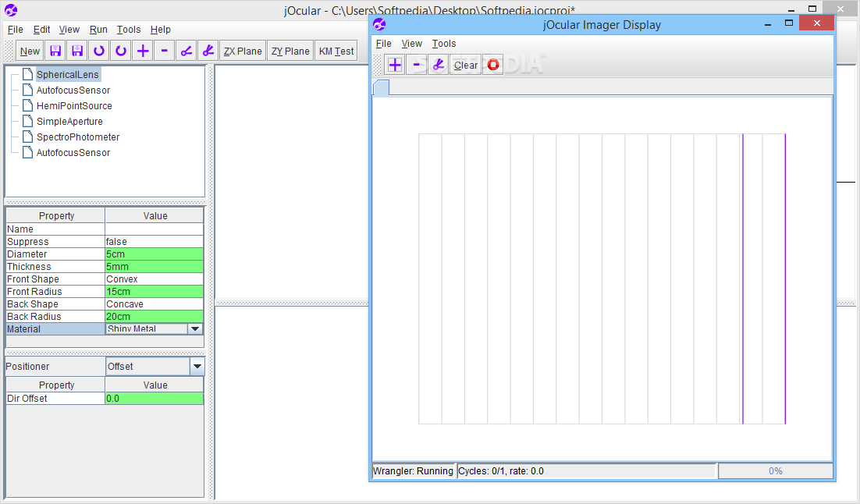860x504 pixels.
Task: Open the File menu in jOcular main window
Action: (x=15, y=30)
